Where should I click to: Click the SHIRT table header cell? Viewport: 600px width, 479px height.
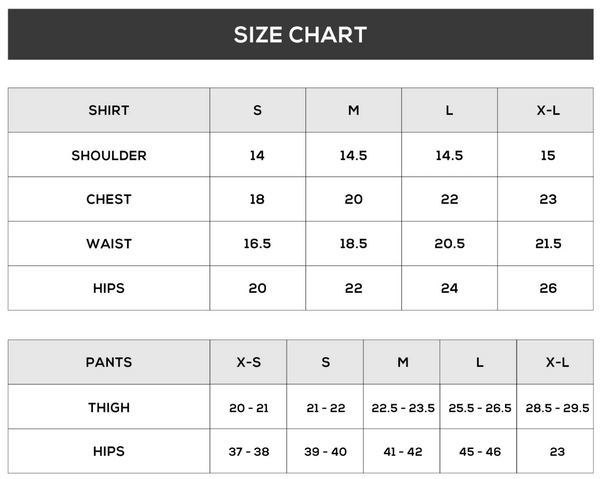point(108,110)
